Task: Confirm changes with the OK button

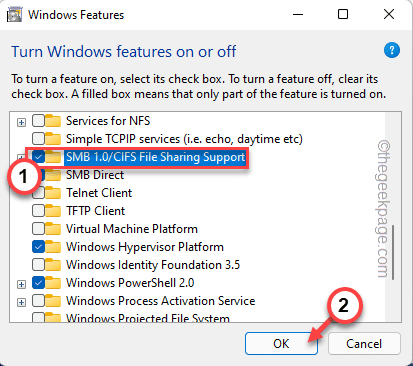Action: pyautogui.click(x=281, y=343)
